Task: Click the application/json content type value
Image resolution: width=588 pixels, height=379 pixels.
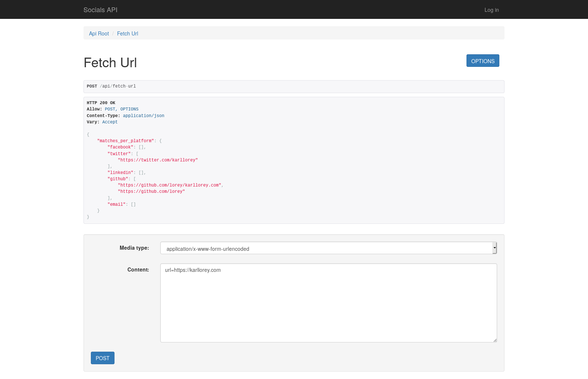Action: 144,116
